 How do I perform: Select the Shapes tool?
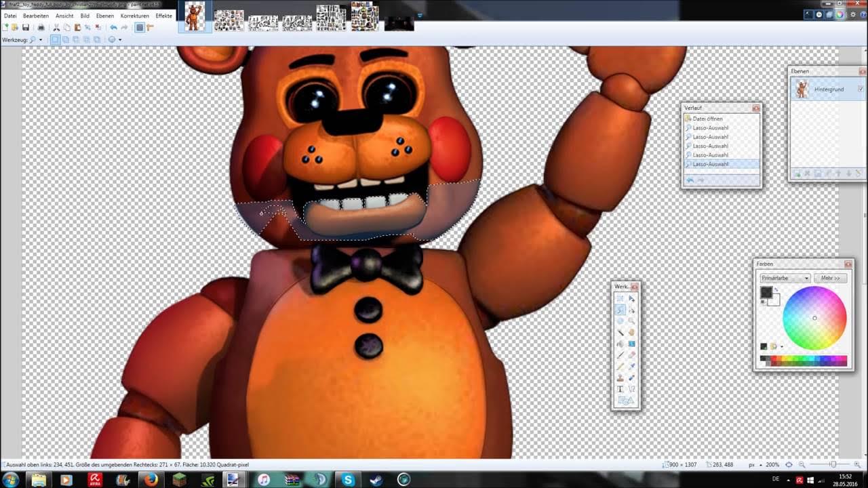625,400
